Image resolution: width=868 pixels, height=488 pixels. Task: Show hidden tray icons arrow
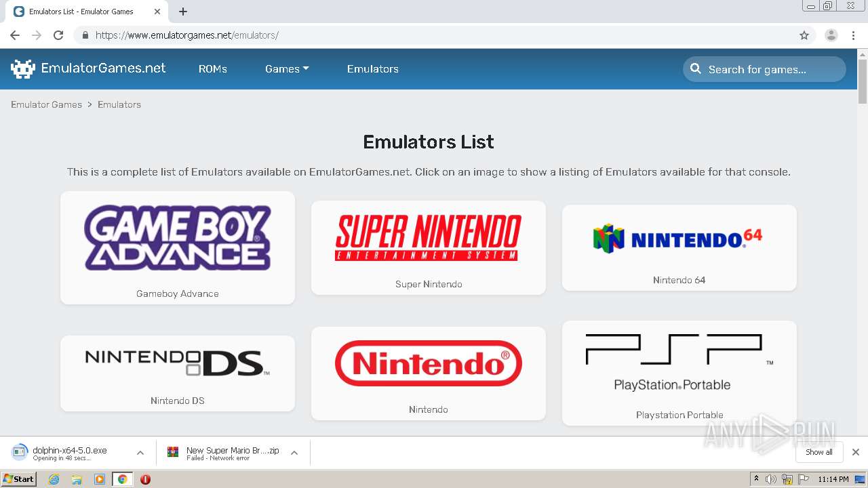756,479
